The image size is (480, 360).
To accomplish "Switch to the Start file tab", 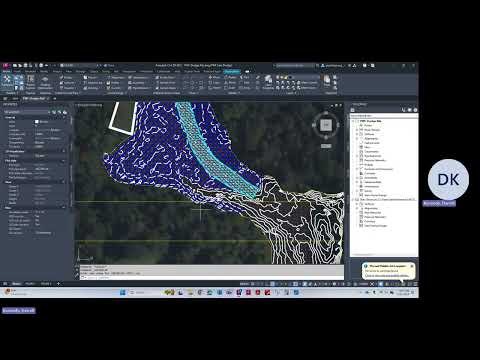I will (x=15, y=99).
